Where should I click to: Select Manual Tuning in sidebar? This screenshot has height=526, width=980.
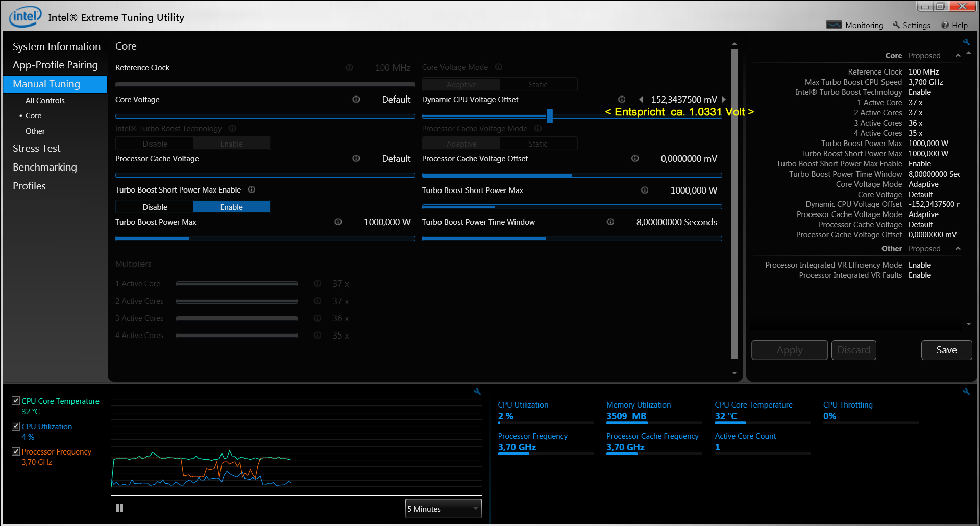tap(55, 84)
